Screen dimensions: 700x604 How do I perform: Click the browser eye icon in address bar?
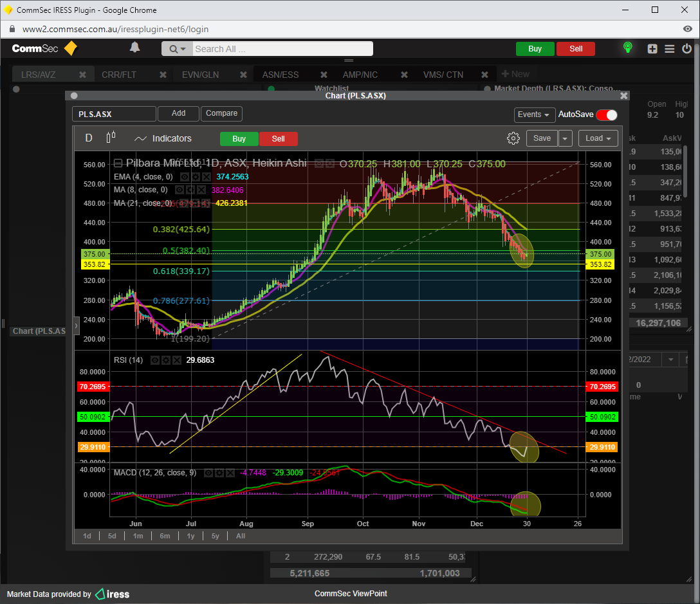[x=688, y=29]
